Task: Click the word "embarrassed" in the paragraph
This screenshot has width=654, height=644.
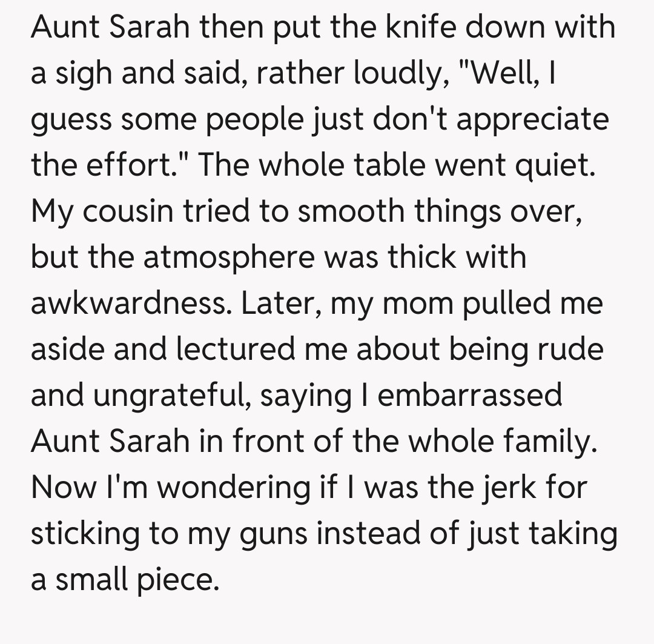Action: tap(470, 396)
